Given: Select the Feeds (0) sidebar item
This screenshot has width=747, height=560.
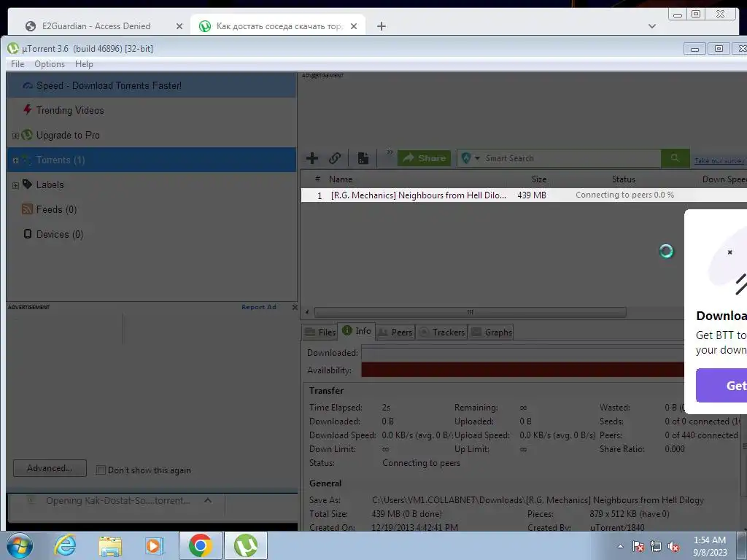Looking at the screenshot, I should pos(56,209).
